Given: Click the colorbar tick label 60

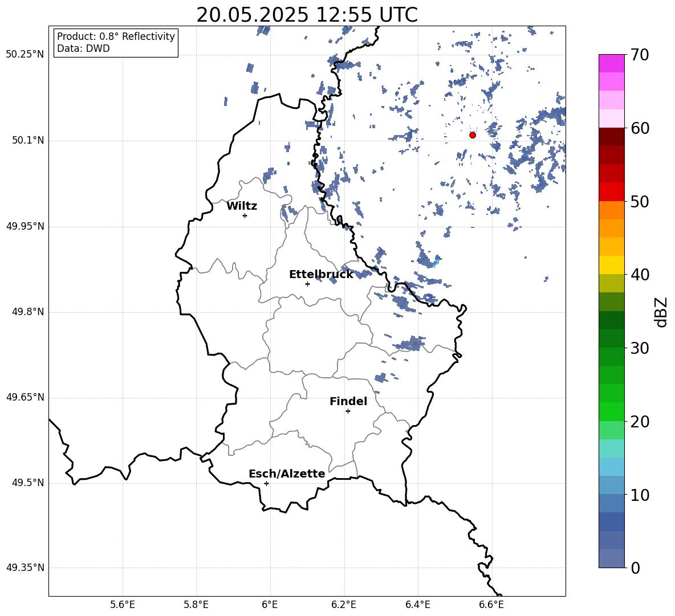Looking at the screenshot, I should 639,128.
